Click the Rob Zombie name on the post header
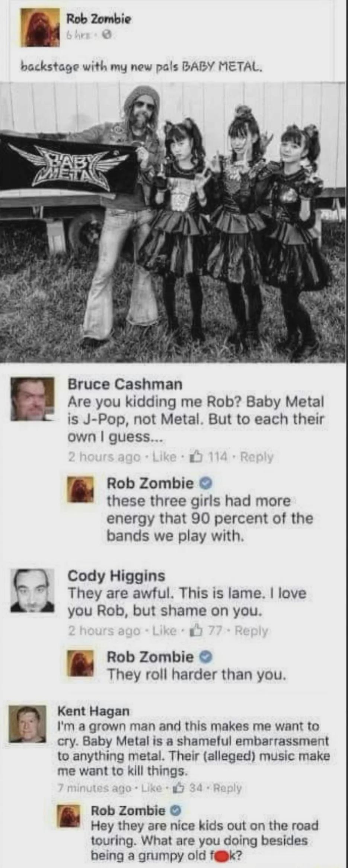This screenshot has width=348, height=868. pos(99,19)
